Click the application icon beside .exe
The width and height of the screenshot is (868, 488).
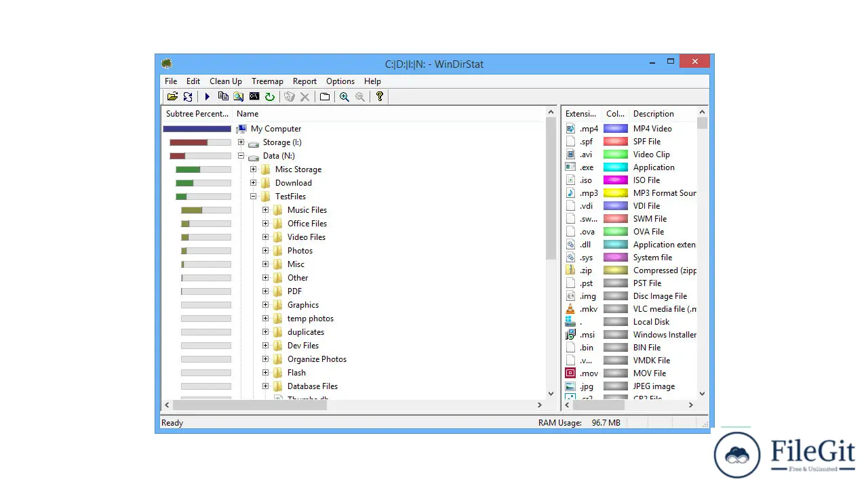click(x=570, y=167)
